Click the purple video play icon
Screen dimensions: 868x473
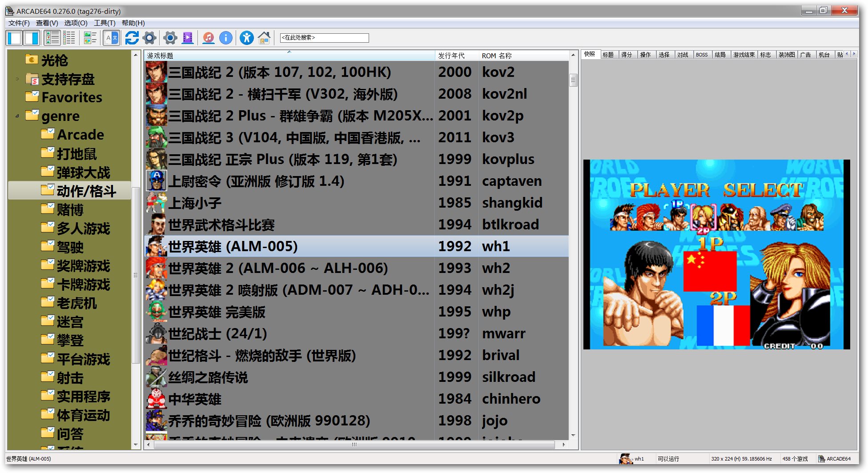[188, 38]
